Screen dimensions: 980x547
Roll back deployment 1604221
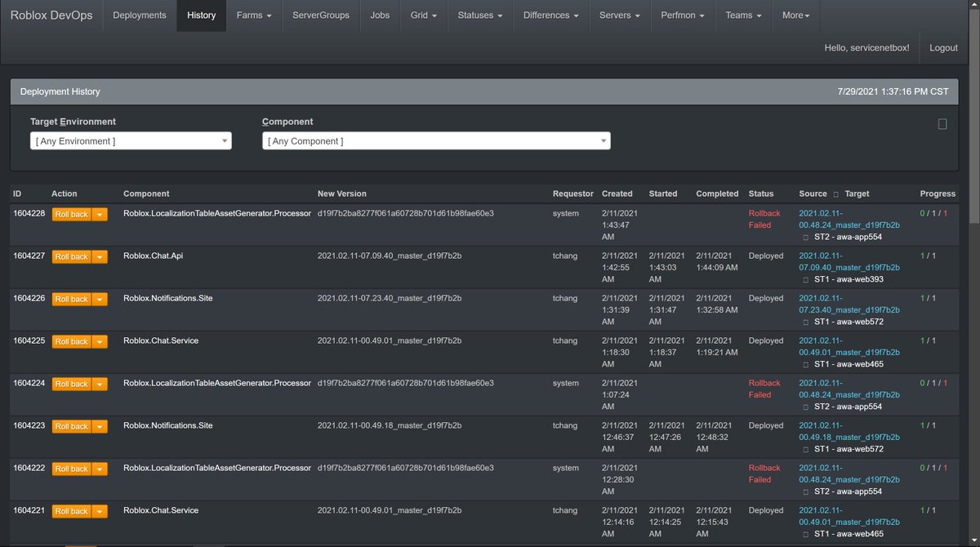click(72, 511)
